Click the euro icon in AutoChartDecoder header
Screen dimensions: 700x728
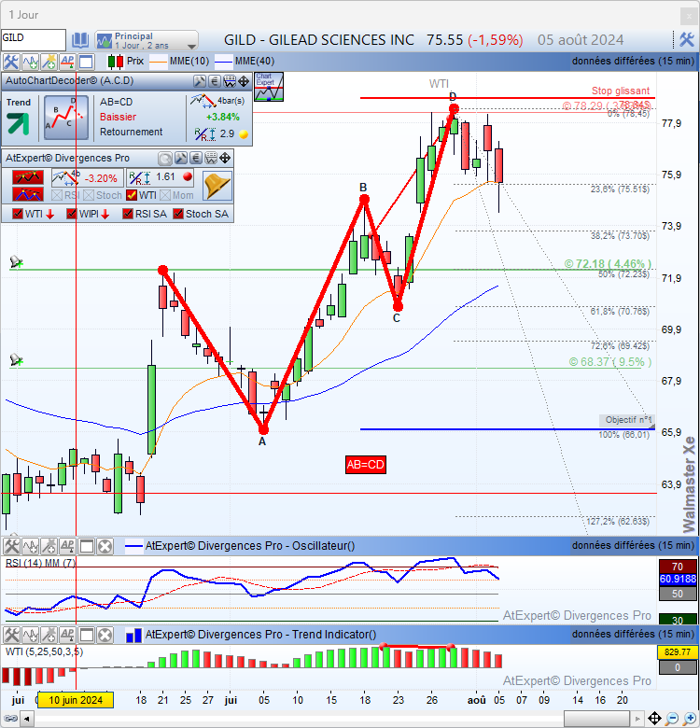pyautogui.click(x=214, y=82)
